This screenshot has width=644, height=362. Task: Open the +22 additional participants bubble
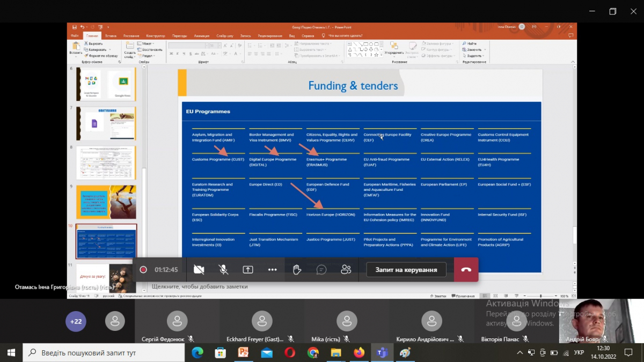click(x=76, y=321)
